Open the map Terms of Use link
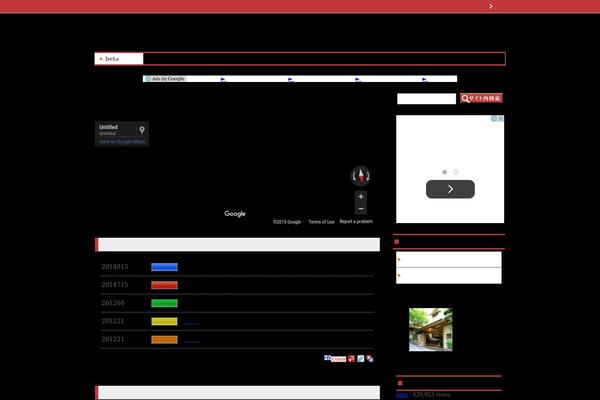 pos(321,222)
